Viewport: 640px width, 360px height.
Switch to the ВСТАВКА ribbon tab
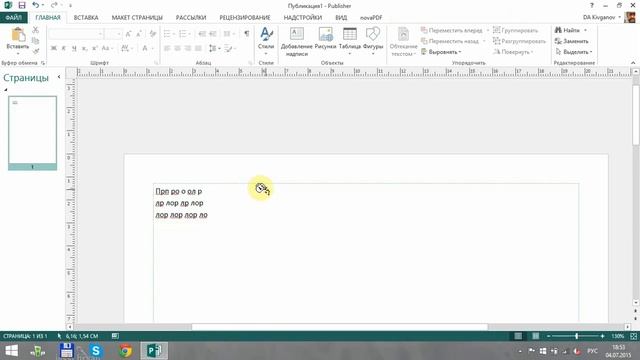click(x=86, y=18)
